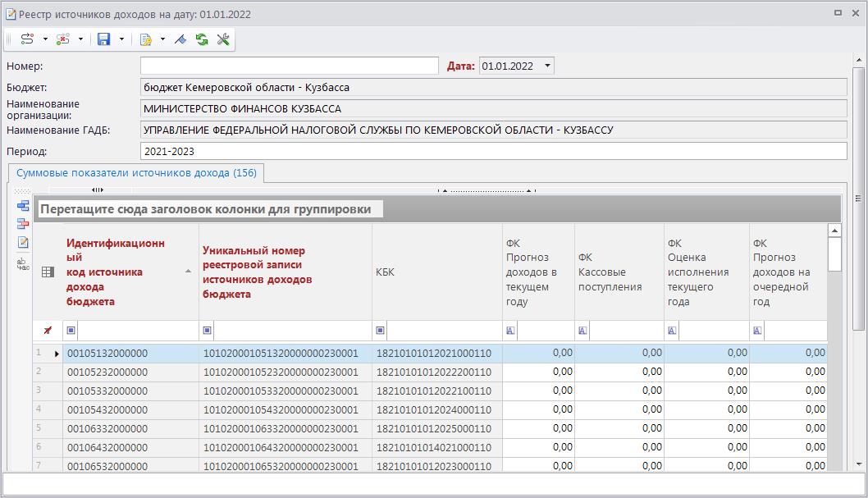Click the ФК Кассовые поступления column header
This screenshot has height=498, width=868.
pyautogui.click(x=619, y=272)
